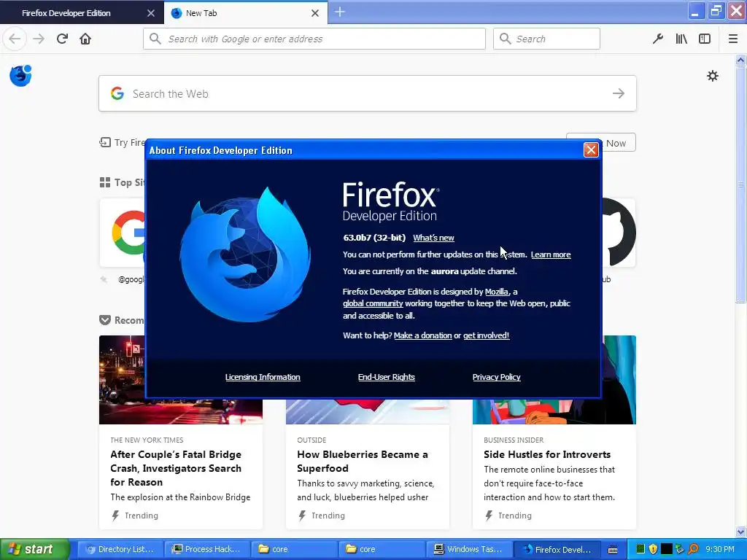Open a new tab with plus button

coord(340,12)
